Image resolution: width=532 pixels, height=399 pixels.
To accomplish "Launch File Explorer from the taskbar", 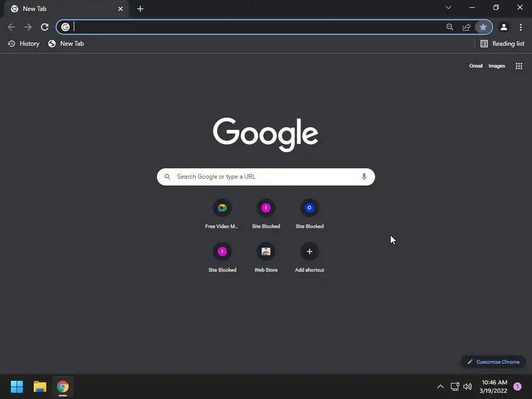I will (39, 387).
